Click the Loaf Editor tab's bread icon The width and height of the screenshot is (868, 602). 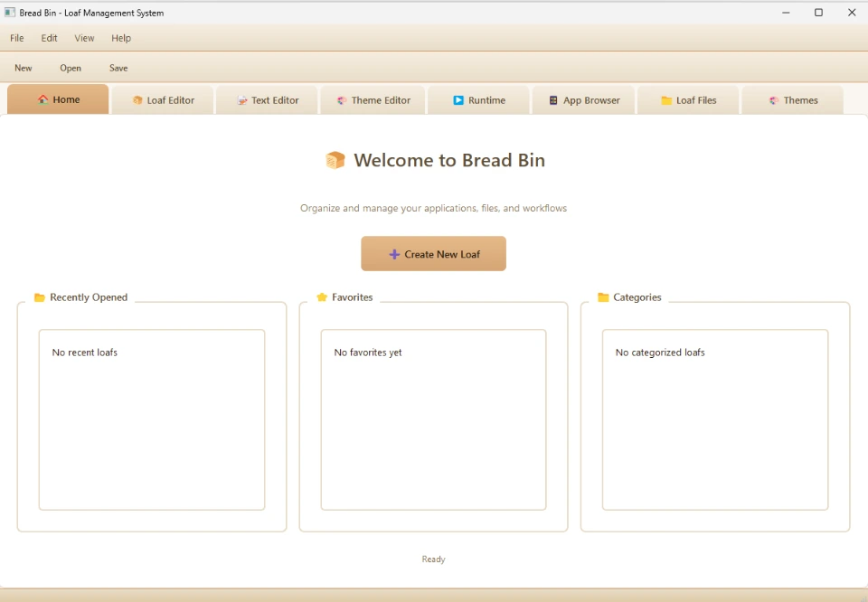[x=137, y=100]
